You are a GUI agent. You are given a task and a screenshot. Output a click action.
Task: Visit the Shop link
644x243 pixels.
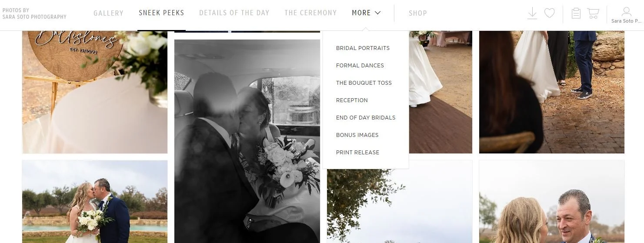pos(417,13)
